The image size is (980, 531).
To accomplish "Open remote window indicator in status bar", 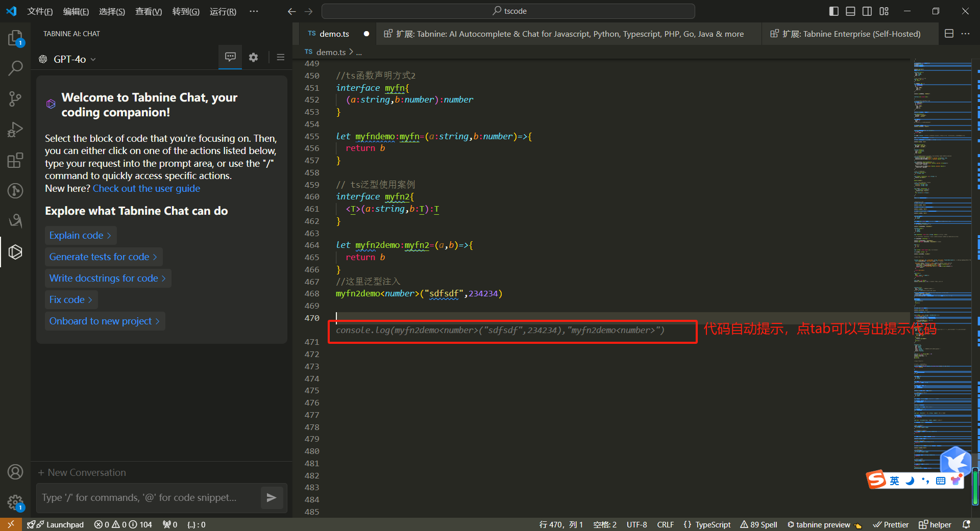I will coord(11,524).
